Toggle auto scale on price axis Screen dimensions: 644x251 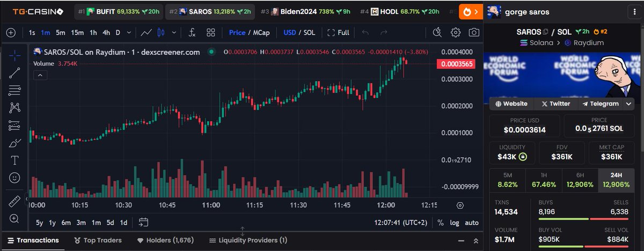point(472,222)
